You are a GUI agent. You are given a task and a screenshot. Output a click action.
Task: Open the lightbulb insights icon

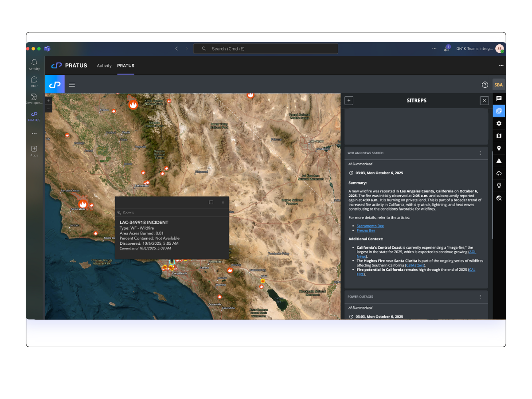pos(499,186)
